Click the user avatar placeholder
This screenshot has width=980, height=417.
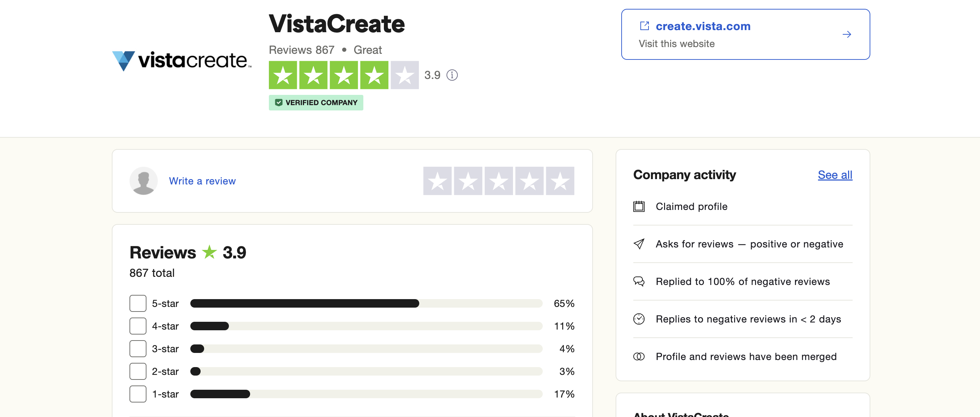[143, 181]
